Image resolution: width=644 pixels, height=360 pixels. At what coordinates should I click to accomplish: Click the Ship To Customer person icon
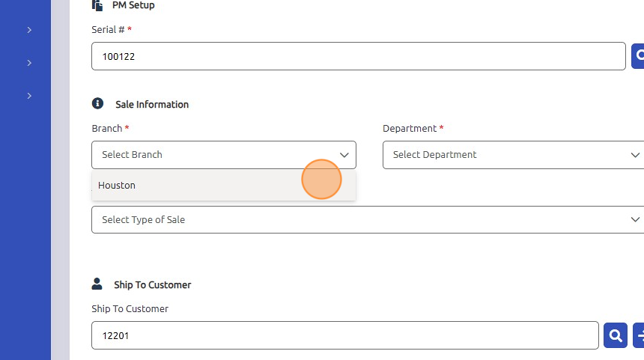click(x=97, y=284)
